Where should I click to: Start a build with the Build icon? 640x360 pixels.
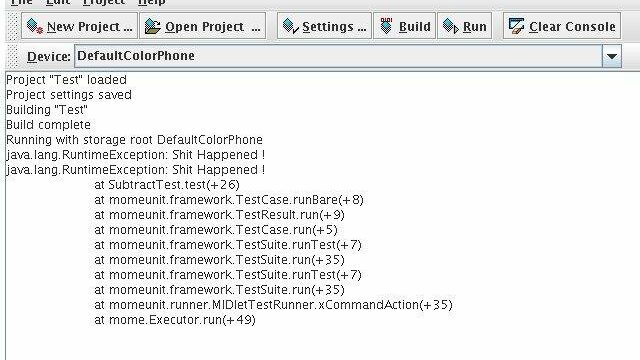tap(386, 26)
